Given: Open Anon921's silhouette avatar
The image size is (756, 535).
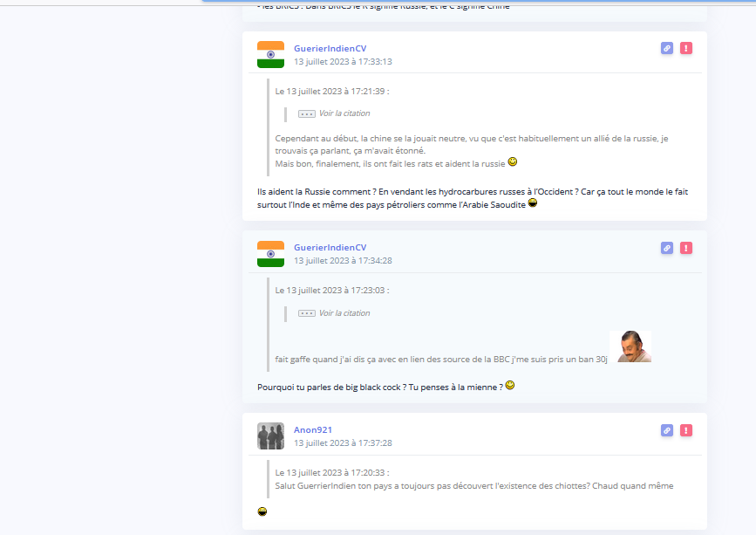Looking at the screenshot, I should [270, 436].
